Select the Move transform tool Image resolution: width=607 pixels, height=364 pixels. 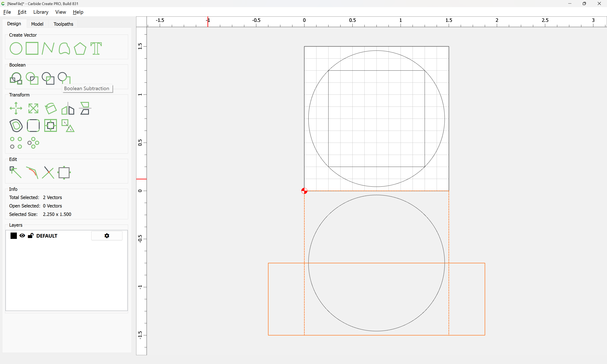[16, 108]
